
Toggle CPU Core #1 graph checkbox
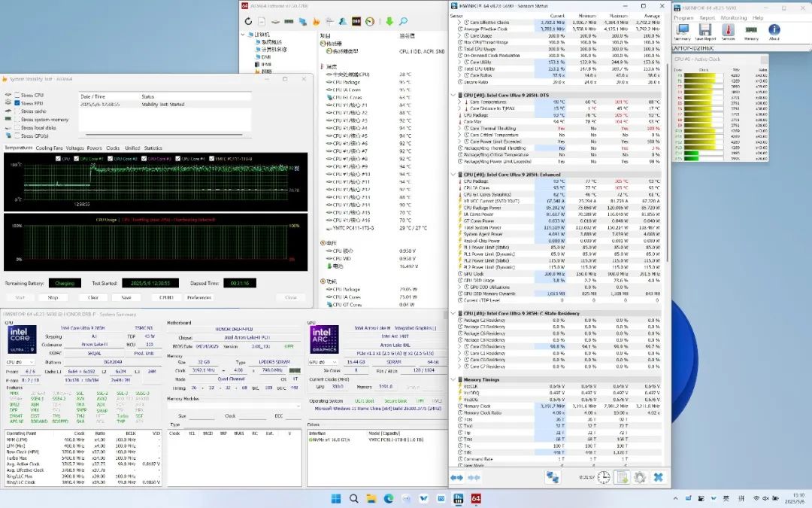point(77,159)
